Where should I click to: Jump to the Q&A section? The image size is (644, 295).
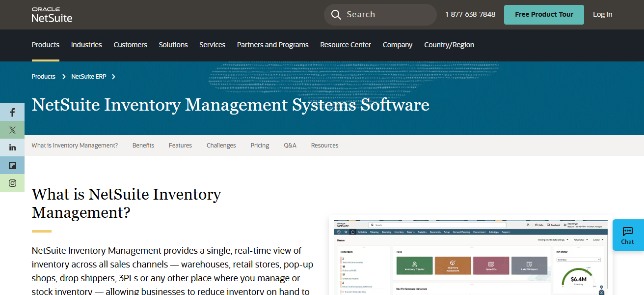pos(290,146)
